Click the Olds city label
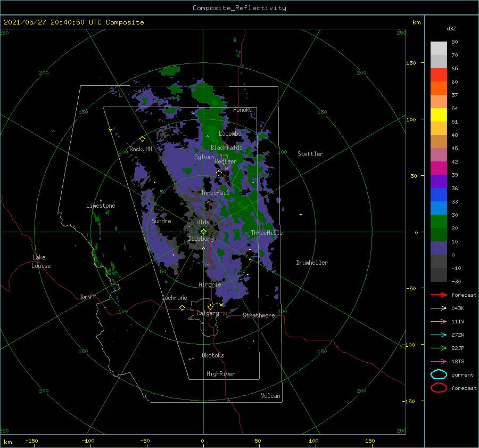 pos(203,222)
